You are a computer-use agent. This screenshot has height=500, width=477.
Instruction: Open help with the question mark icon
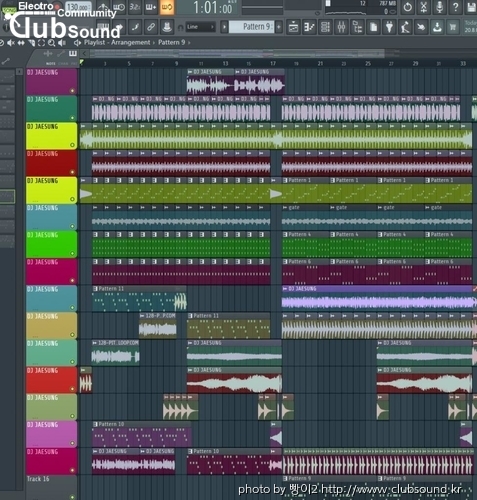point(455,7)
